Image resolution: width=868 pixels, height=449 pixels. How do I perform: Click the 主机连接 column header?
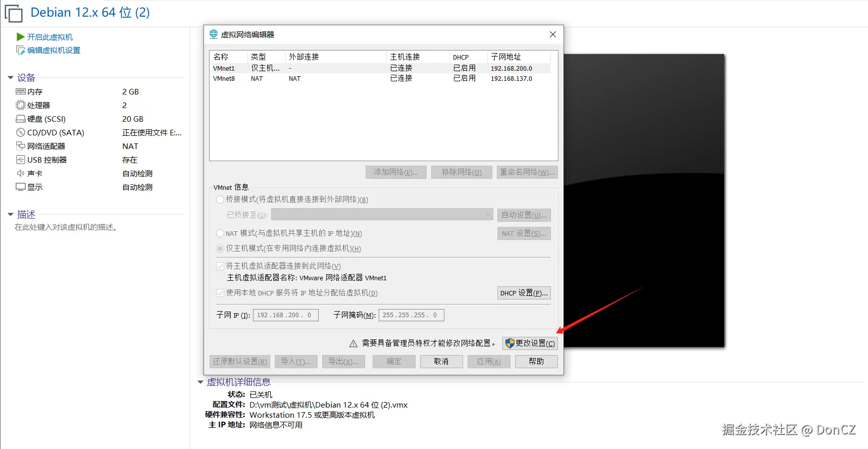click(x=418, y=57)
